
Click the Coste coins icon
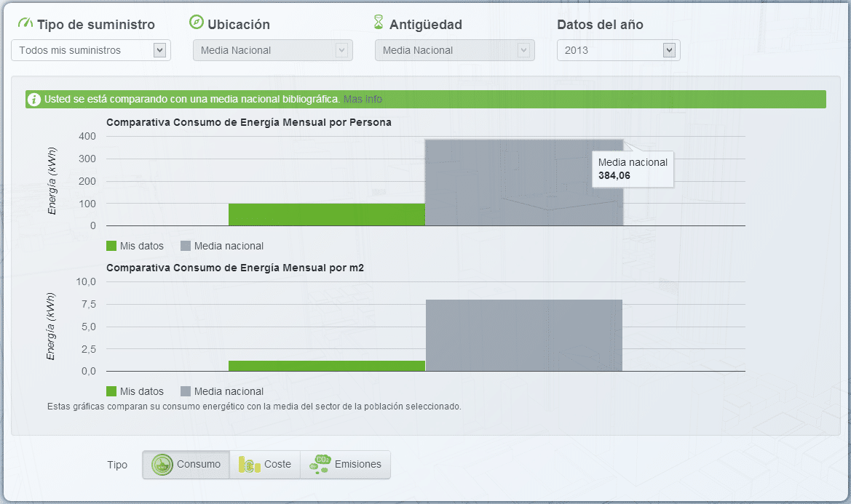(250, 465)
